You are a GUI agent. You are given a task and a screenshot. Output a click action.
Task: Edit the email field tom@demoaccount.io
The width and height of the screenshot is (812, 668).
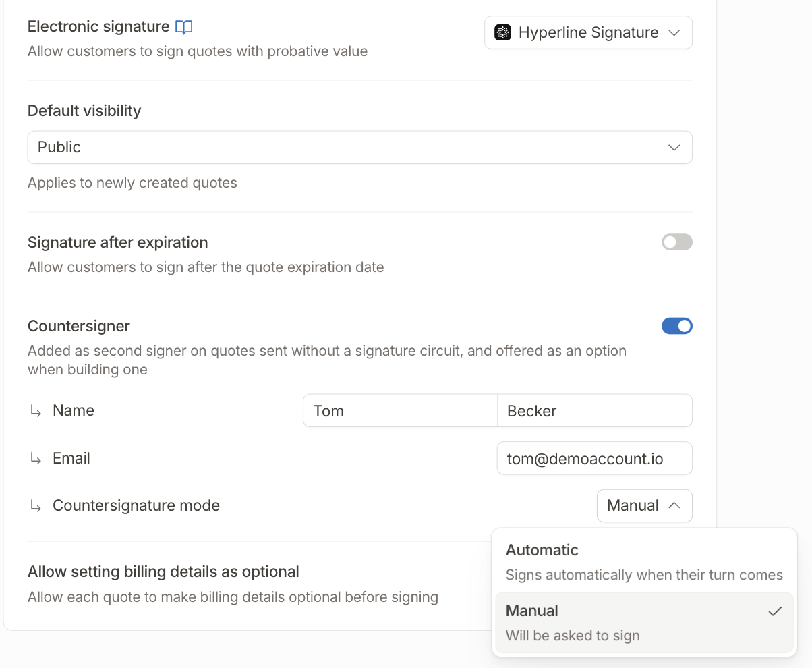pyautogui.click(x=595, y=458)
